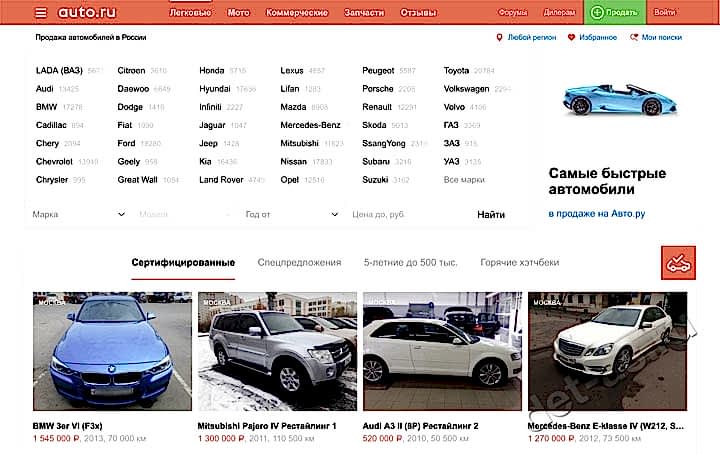Viewport: 720px width, 455px height.
Task: Select the Ford brand link
Action: (126, 143)
